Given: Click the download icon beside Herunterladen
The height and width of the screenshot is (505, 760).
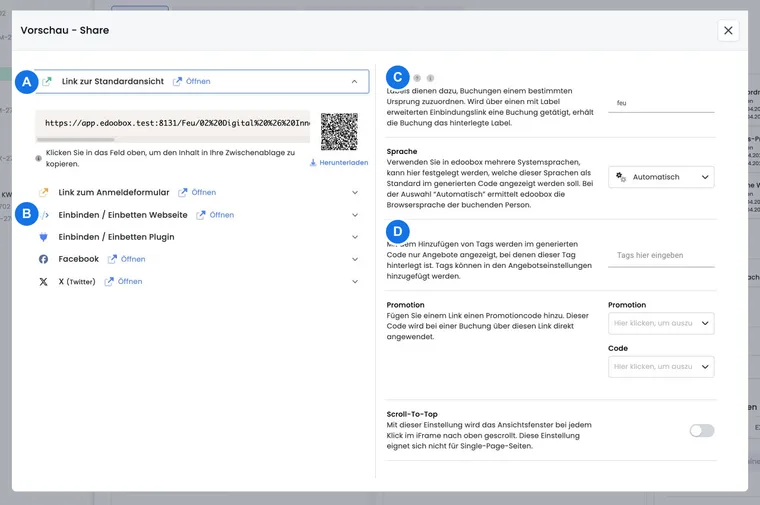Looking at the screenshot, I should click(313, 162).
